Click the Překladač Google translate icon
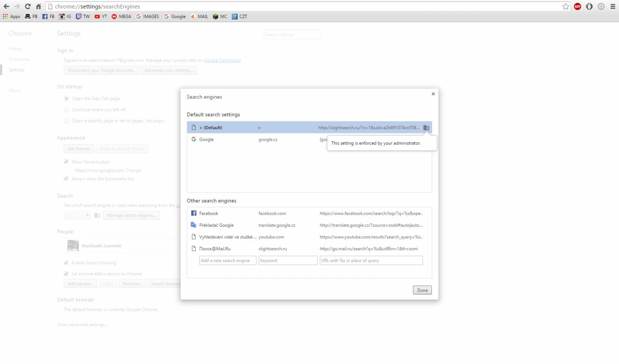This screenshot has width=619, height=364. [194, 225]
